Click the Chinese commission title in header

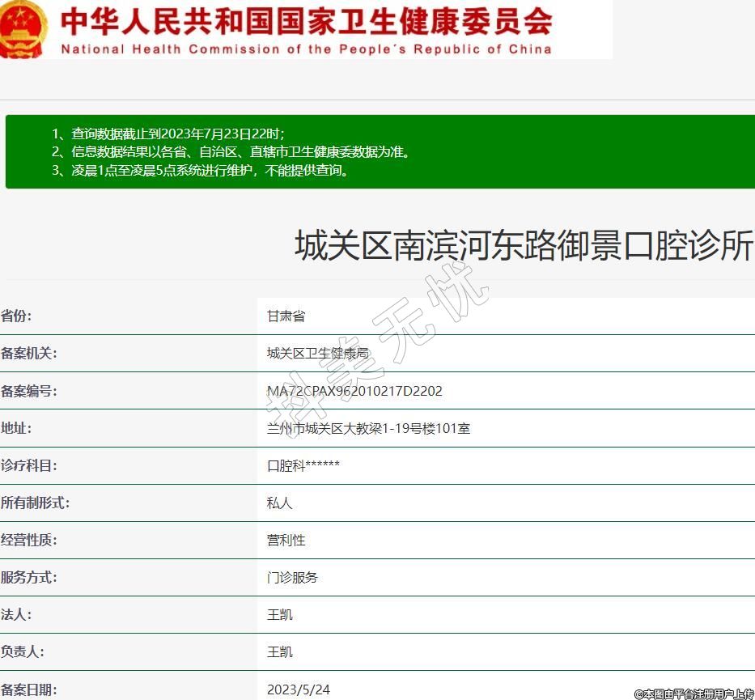click(306, 21)
